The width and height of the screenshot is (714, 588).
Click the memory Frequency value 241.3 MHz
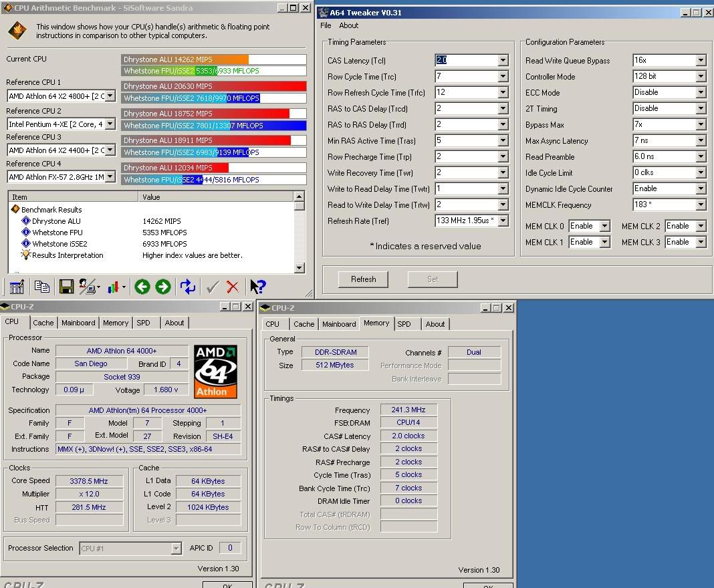point(408,410)
